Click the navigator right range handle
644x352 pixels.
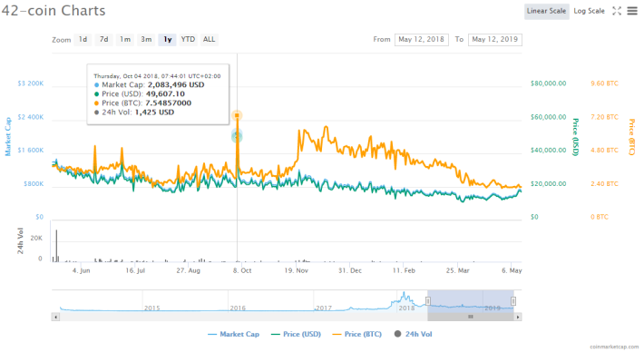pyautogui.click(x=513, y=301)
